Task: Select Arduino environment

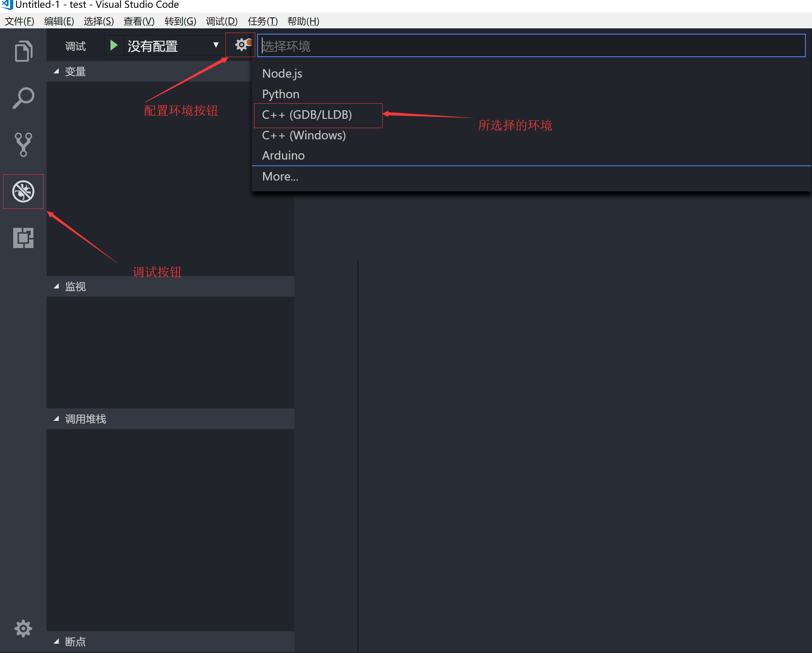Action: click(531, 155)
